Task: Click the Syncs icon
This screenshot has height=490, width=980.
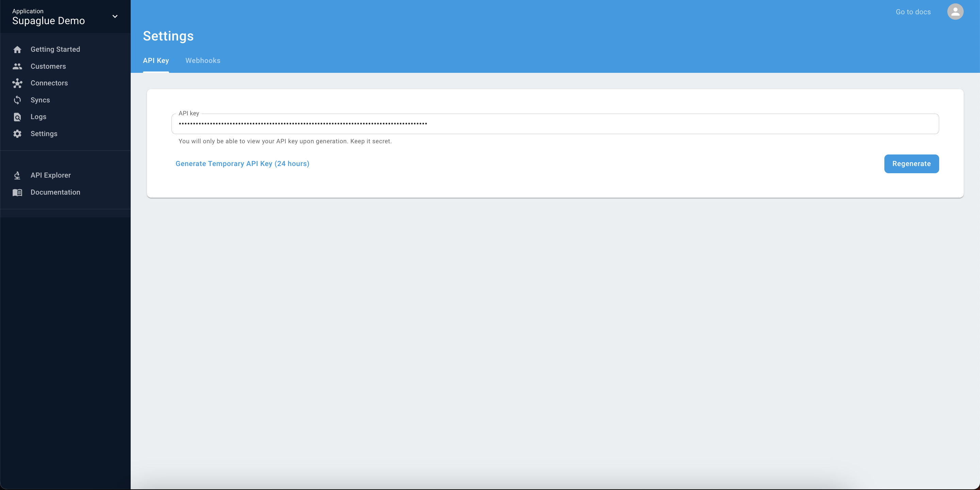Action: click(x=17, y=100)
